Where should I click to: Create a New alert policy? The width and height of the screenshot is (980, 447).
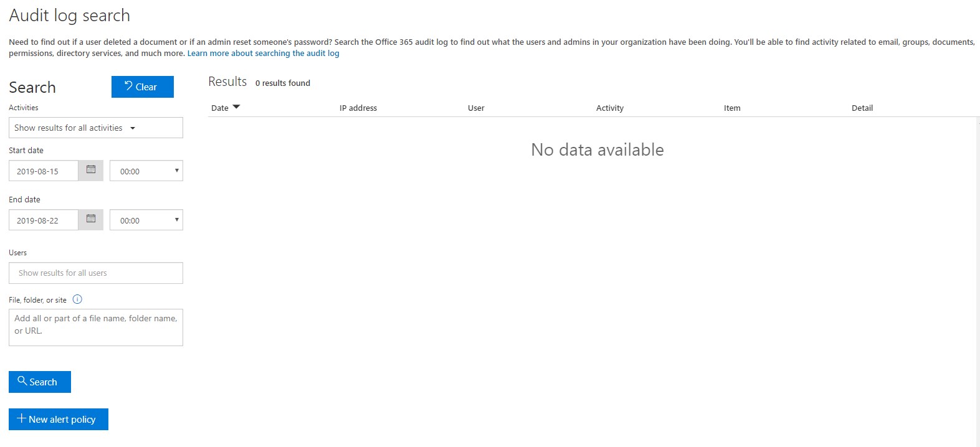[x=59, y=419]
